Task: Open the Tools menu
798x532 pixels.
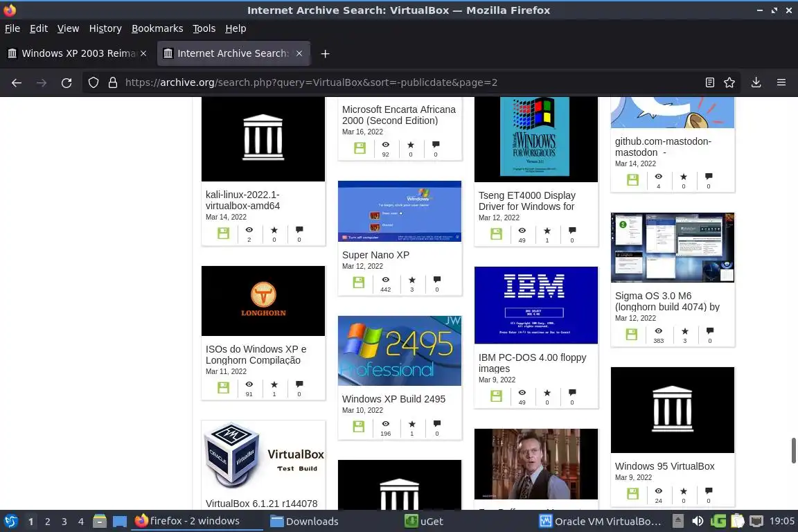Action: (204, 28)
